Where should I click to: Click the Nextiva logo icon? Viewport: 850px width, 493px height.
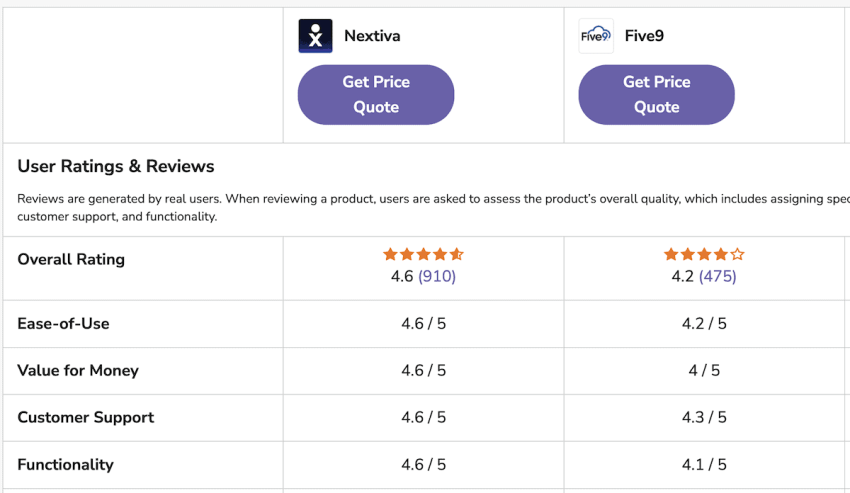tap(315, 36)
